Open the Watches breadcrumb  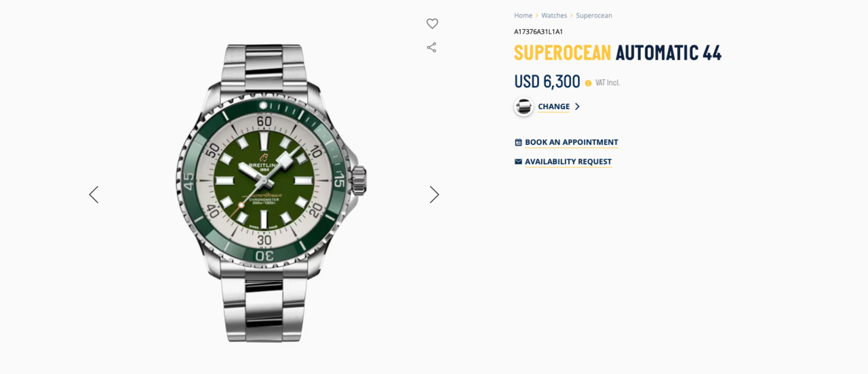click(554, 16)
